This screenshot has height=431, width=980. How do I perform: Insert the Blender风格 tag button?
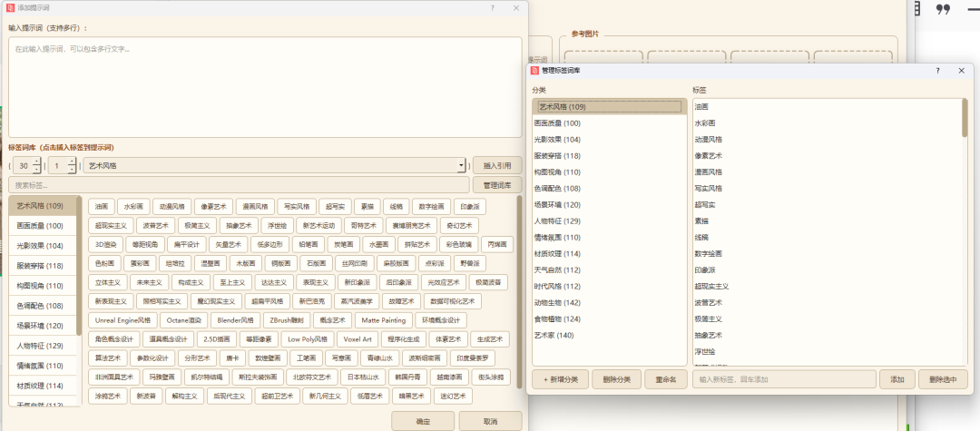pyautogui.click(x=235, y=320)
